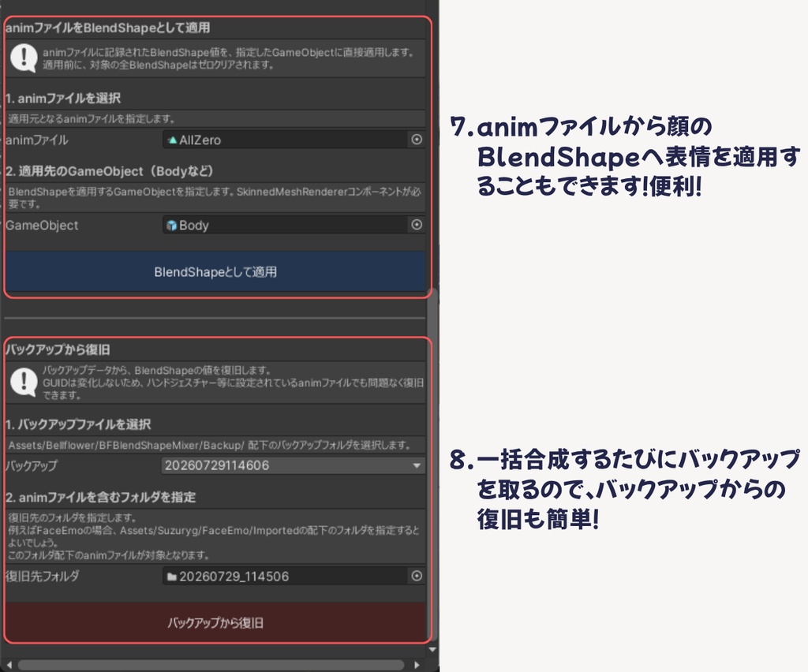Click the BlendShapeとして適用 button
This screenshot has width=808, height=672.
215,271
